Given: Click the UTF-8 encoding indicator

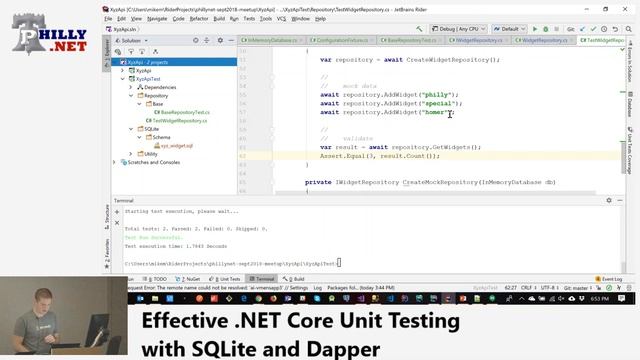Looking at the screenshot, I should (549, 288).
